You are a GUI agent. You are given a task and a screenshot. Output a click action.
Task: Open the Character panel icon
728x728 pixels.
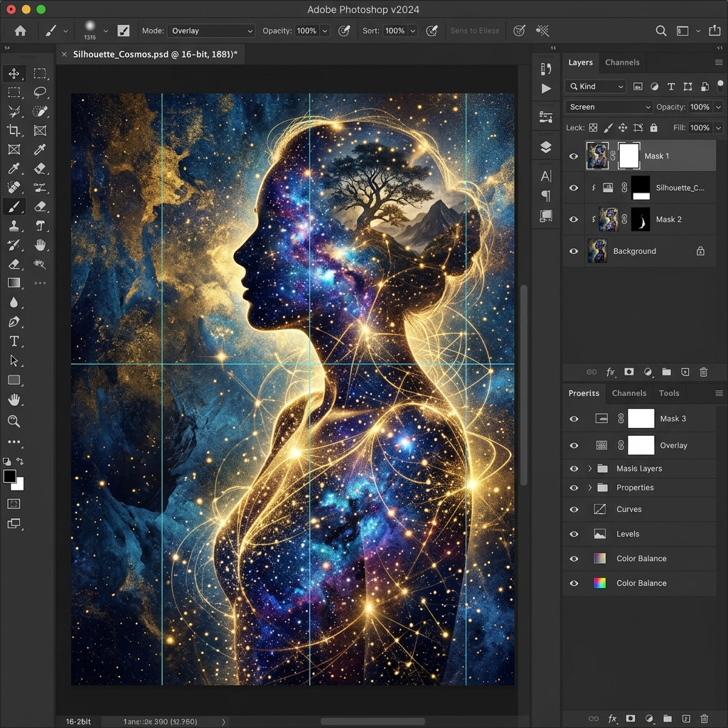tap(547, 176)
